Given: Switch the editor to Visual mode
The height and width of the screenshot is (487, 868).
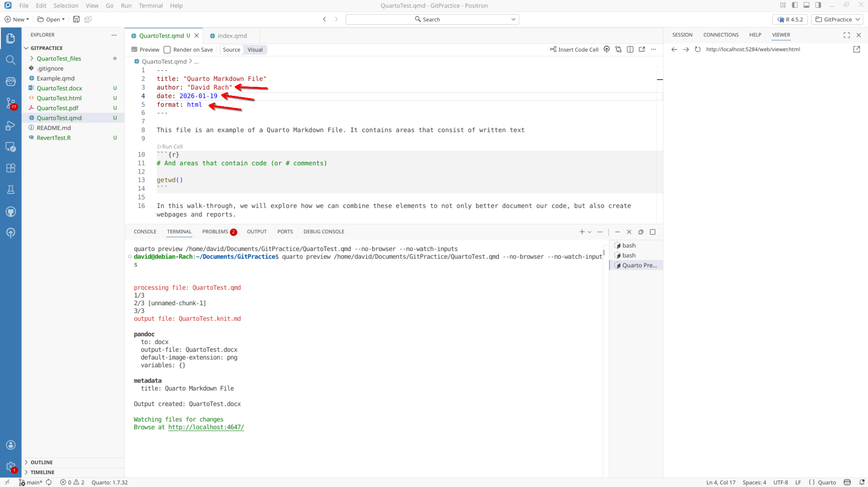Looking at the screenshot, I should [255, 50].
